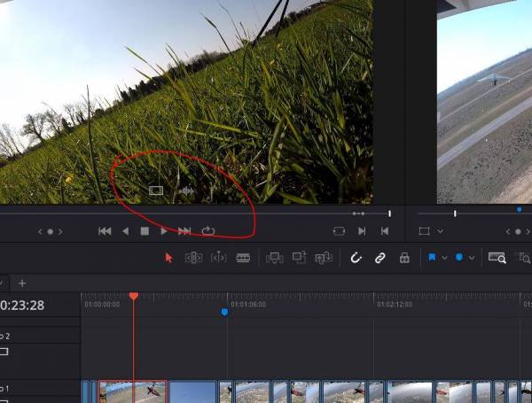Click the timecode field 0:23:28
The height and width of the screenshot is (403, 532).
pyautogui.click(x=22, y=306)
